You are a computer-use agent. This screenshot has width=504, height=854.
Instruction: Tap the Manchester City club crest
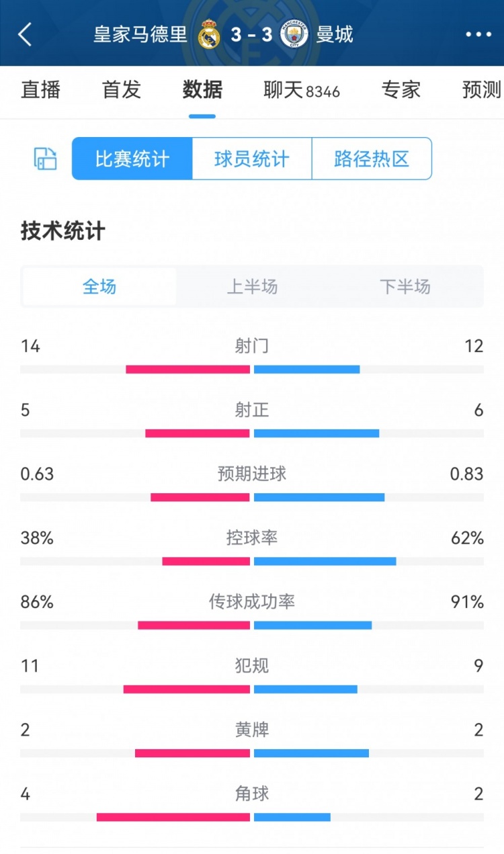tap(294, 34)
